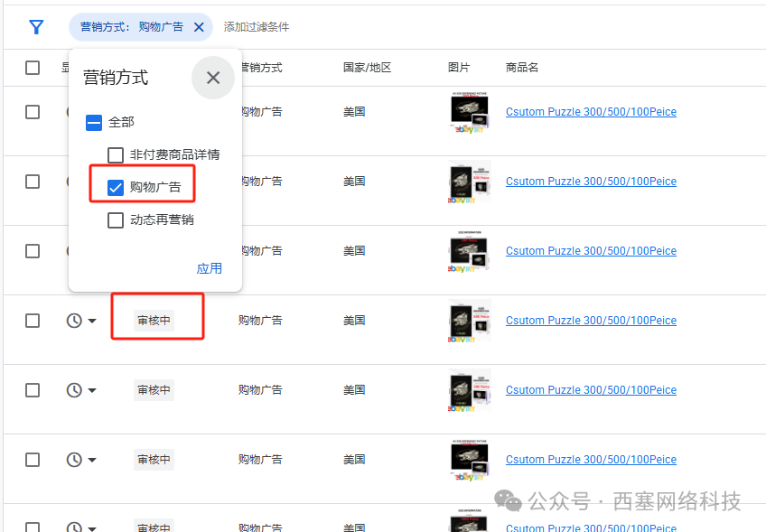Check the 非付费商品详情 checkbox
766x532 pixels.
pos(115,154)
